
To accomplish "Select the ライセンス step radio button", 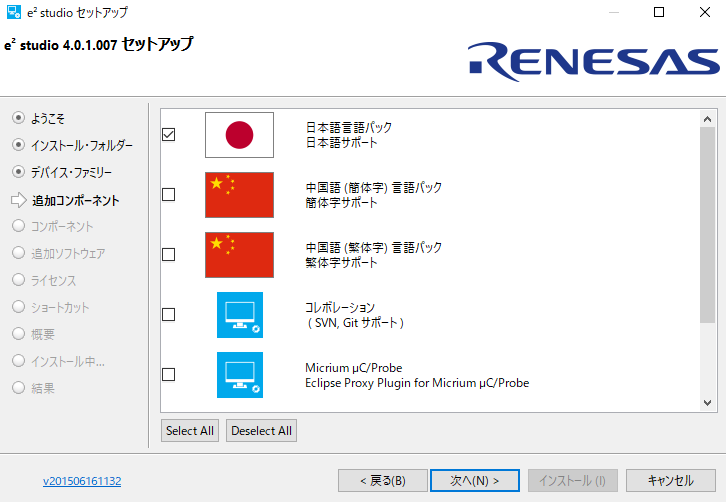I will tap(18, 280).
